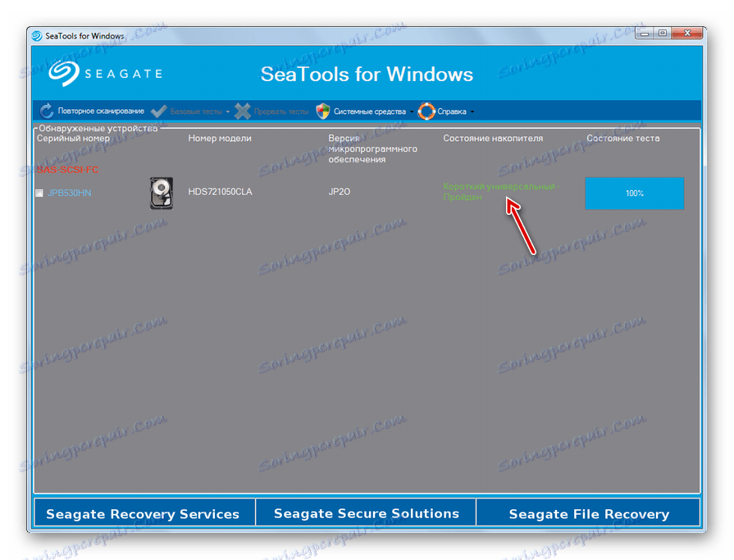Expand the Системные средства dropdown arrow
Image resolution: width=734 pixels, height=560 pixels.
(x=412, y=112)
